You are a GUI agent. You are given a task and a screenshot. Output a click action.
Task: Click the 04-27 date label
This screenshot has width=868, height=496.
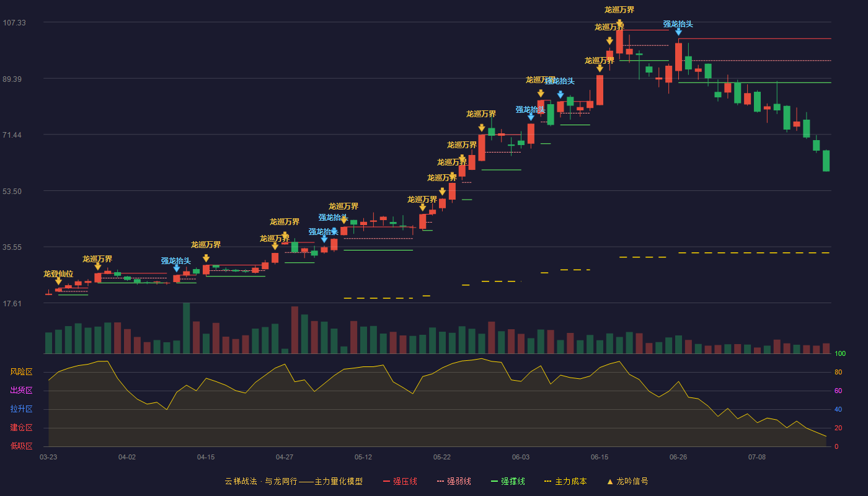[285, 457]
